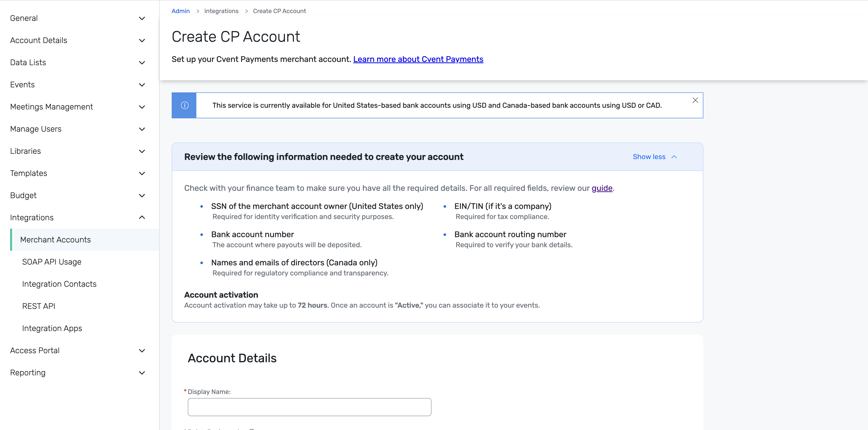
Task: Open Meetings Management in the sidebar
Action: pyautogui.click(x=52, y=107)
